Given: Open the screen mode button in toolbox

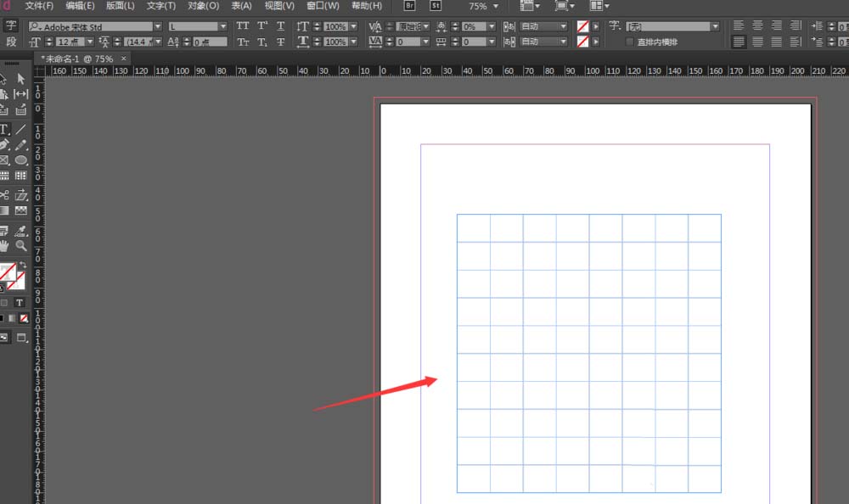Looking at the screenshot, I should [x=22, y=338].
